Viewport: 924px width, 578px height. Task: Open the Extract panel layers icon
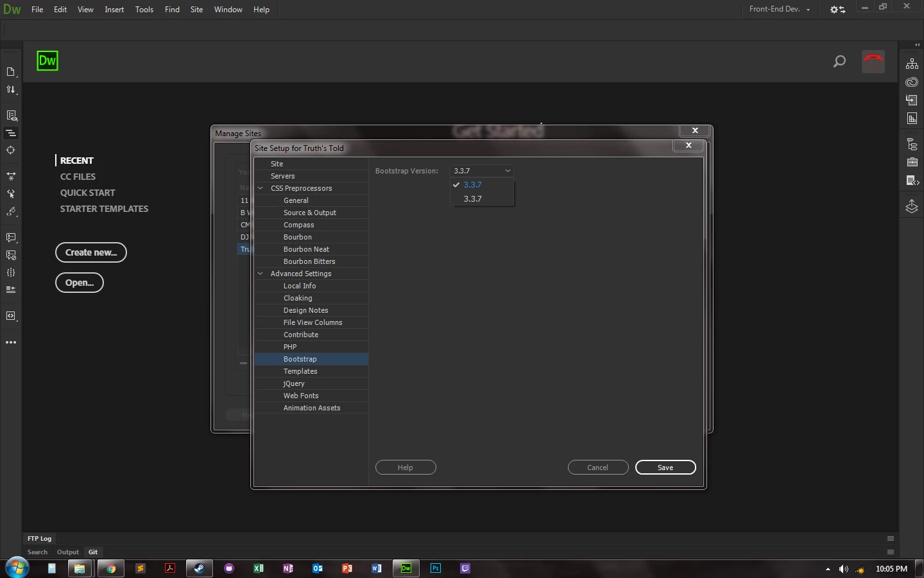click(x=912, y=207)
